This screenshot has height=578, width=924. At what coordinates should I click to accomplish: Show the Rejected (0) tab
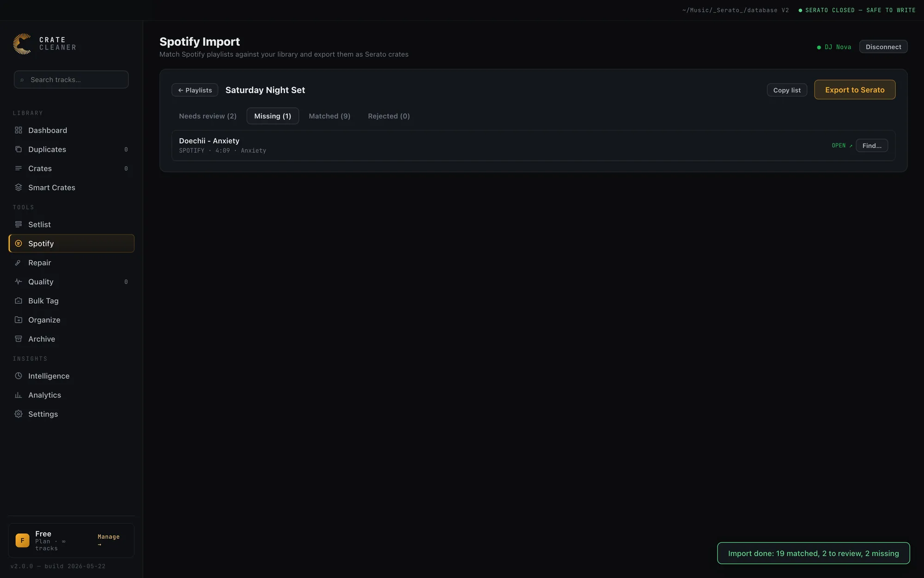[389, 116]
